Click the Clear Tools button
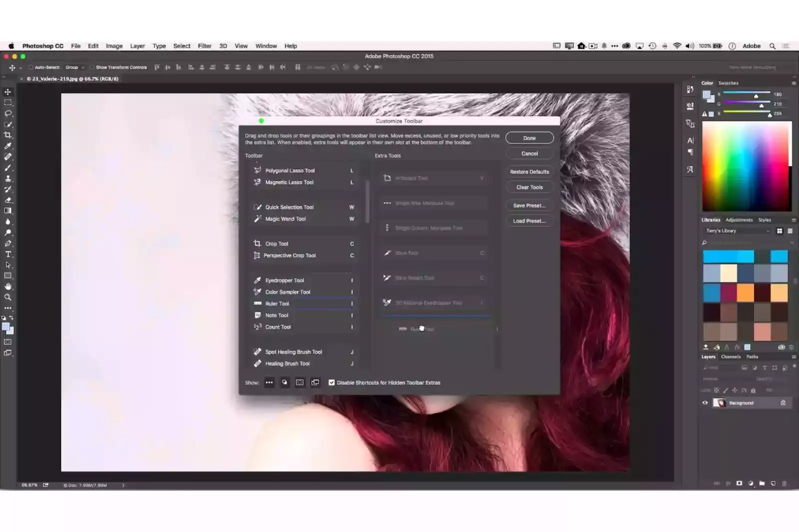This screenshot has width=799, height=532. [x=529, y=187]
